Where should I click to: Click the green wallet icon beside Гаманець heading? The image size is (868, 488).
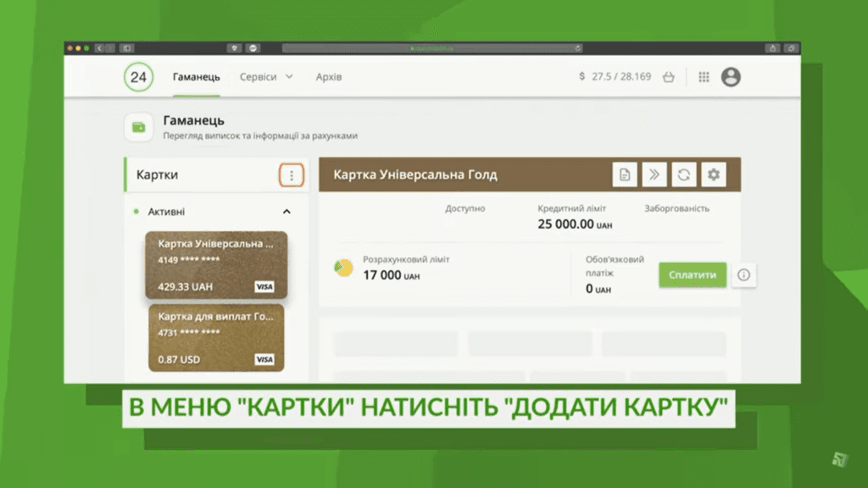pos(138,127)
